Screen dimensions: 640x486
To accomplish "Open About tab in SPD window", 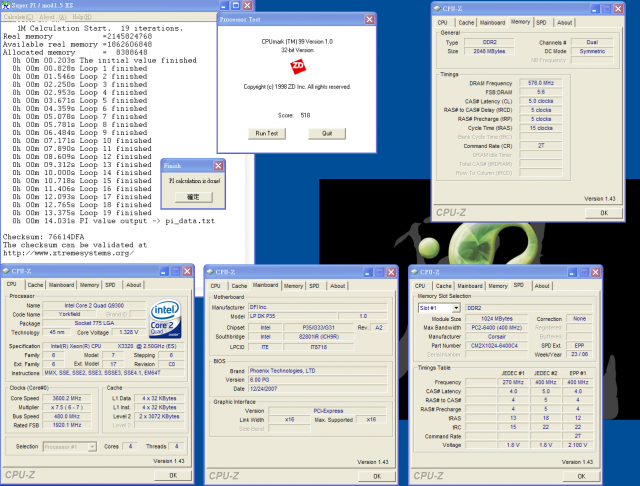I will coord(542,286).
